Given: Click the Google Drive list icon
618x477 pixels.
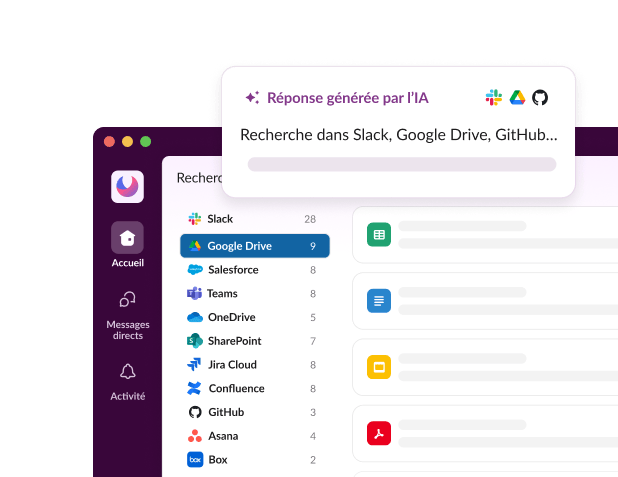Looking at the screenshot, I should 195,246.
